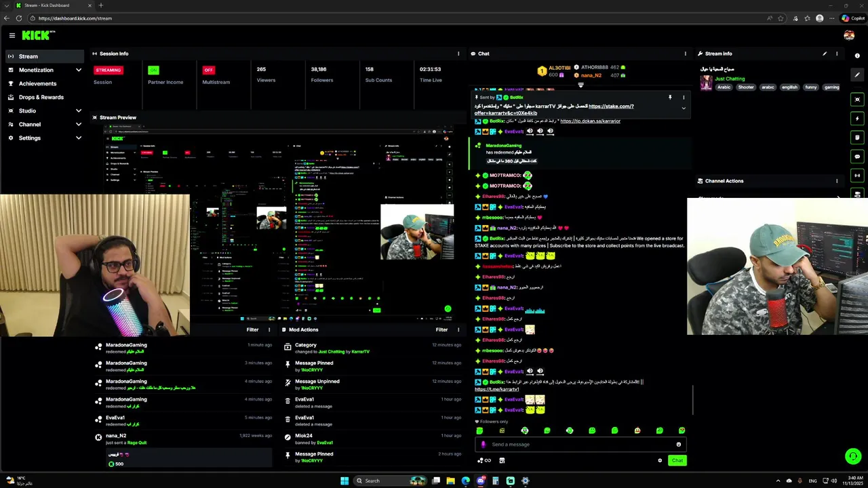This screenshot has height=488, width=868.
Task: Open the tip.dokan.sa/karrarjor link
Action: [590, 121]
